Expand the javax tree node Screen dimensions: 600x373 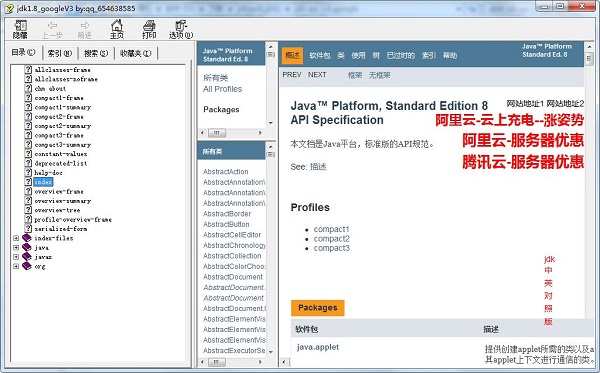(x=16, y=257)
